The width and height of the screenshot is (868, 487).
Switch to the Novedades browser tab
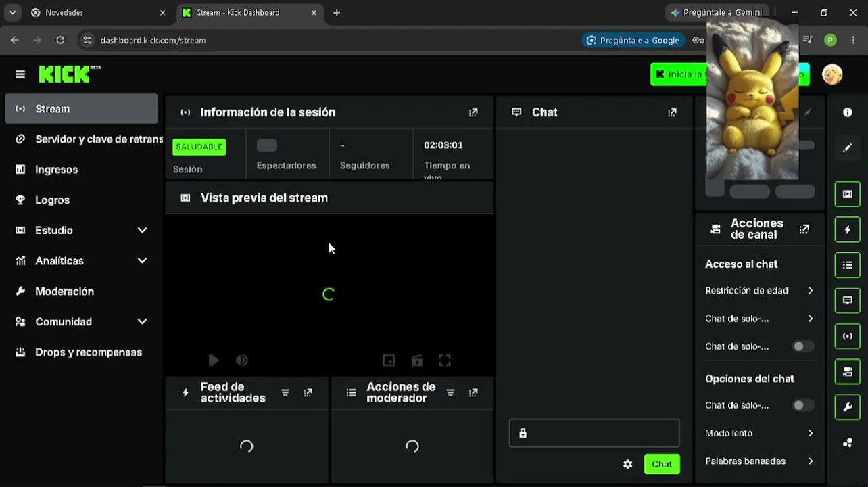[97, 13]
